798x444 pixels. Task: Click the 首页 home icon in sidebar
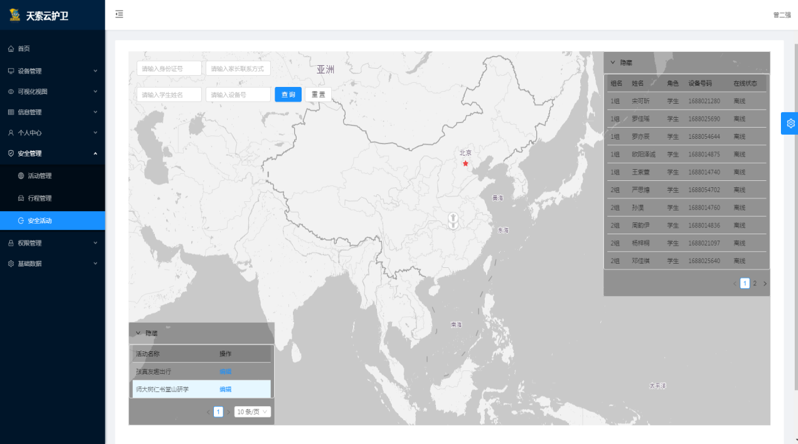click(11, 48)
